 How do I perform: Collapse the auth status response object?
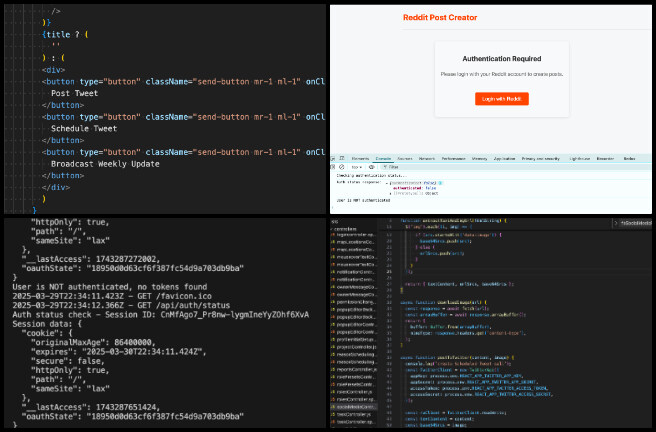(x=385, y=183)
